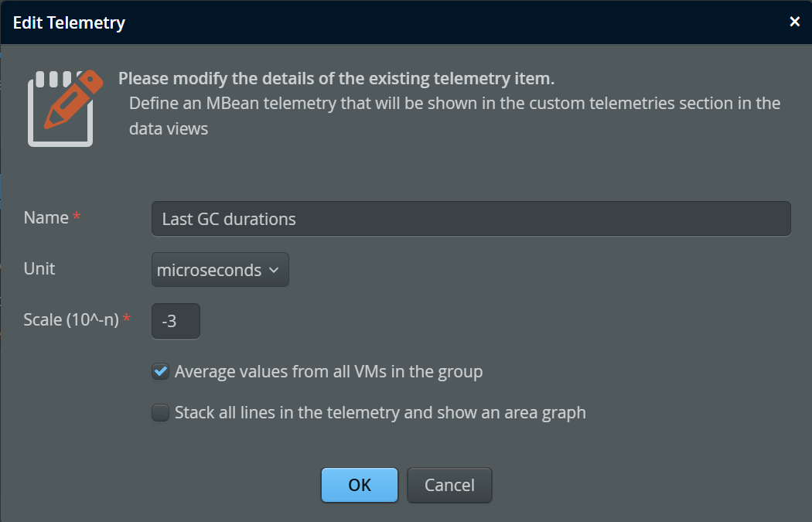Uncheck Average values from all VMs checkbox
Screen dimensions: 812x522
(160, 372)
